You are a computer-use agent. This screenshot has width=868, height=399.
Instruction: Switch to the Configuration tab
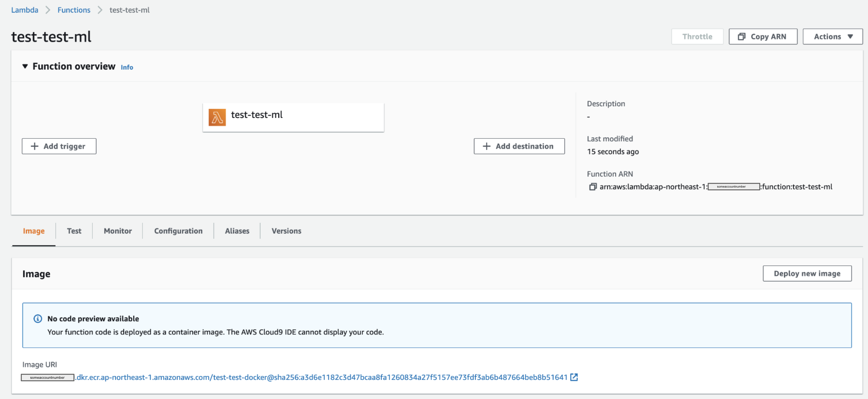pos(178,231)
